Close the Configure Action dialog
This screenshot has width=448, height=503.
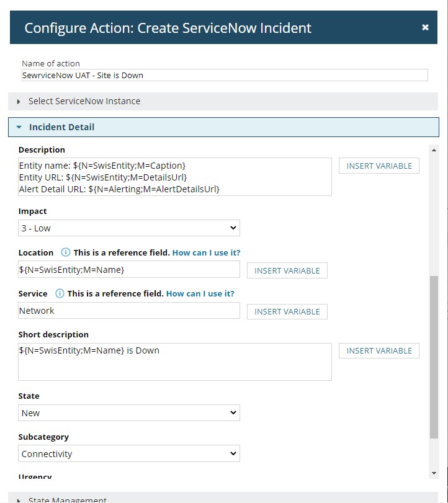click(425, 27)
